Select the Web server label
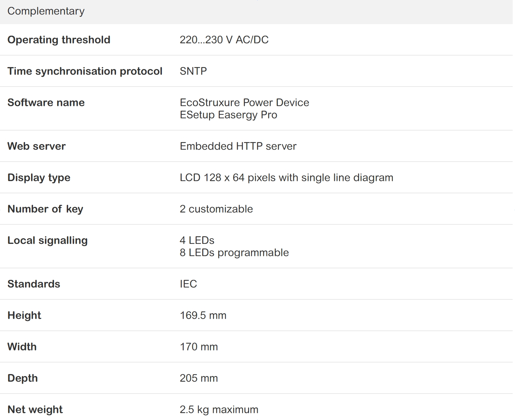Viewport: 515px width, 420px height. (36, 146)
